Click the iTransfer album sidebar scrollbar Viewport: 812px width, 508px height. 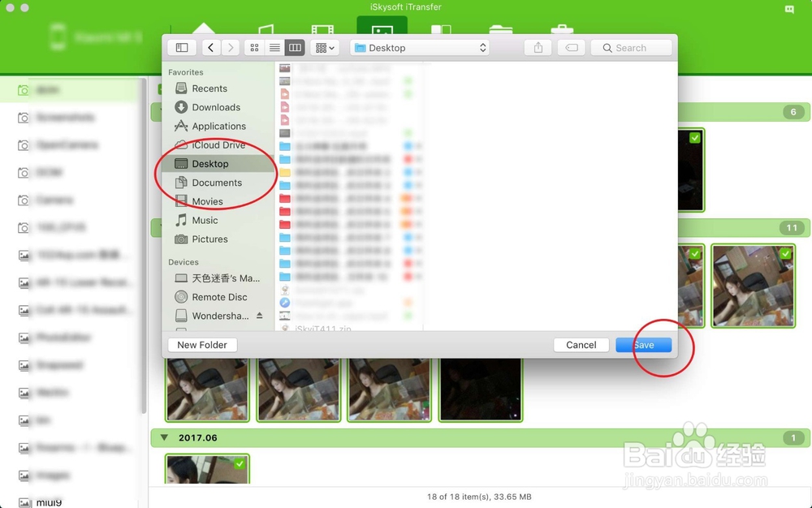(x=144, y=246)
